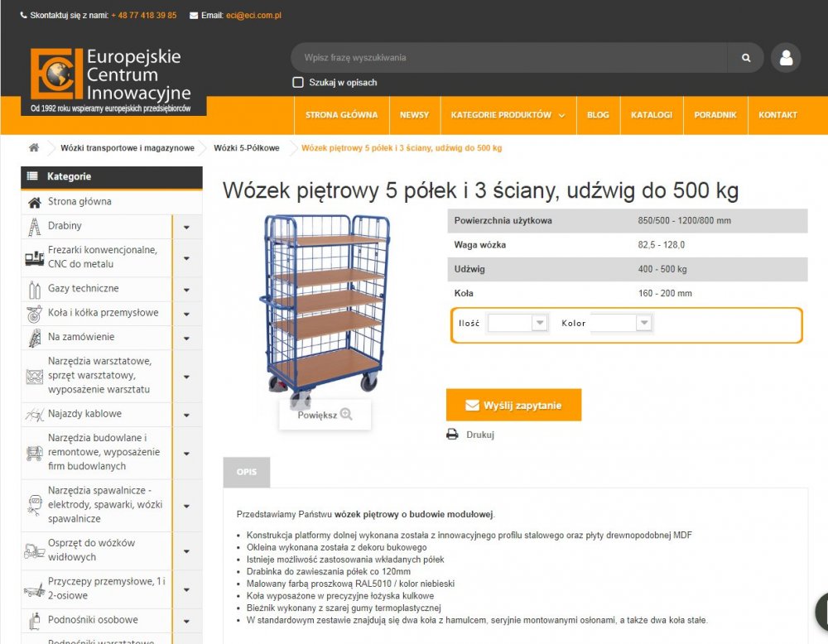
Task: Click the Powiększ zoom magnifier icon
Action: point(346,415)
